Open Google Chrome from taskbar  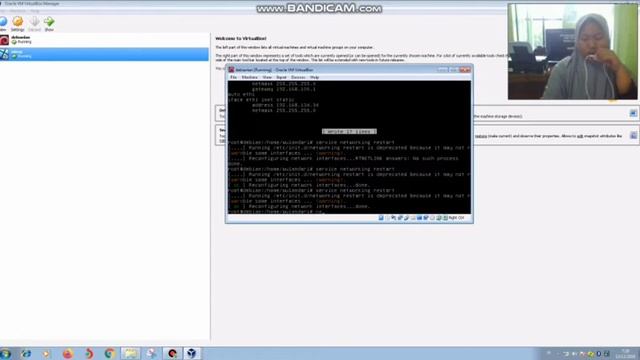coord(109,353)
